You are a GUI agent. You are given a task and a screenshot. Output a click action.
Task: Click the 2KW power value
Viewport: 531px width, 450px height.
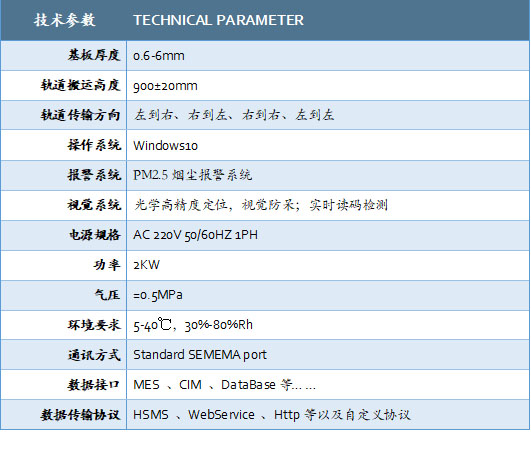click(146, 265)
